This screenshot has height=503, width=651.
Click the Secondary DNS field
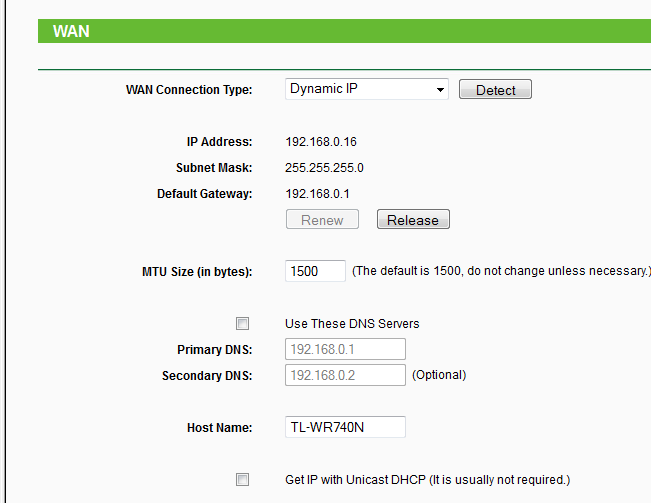[x=345, y=375]
